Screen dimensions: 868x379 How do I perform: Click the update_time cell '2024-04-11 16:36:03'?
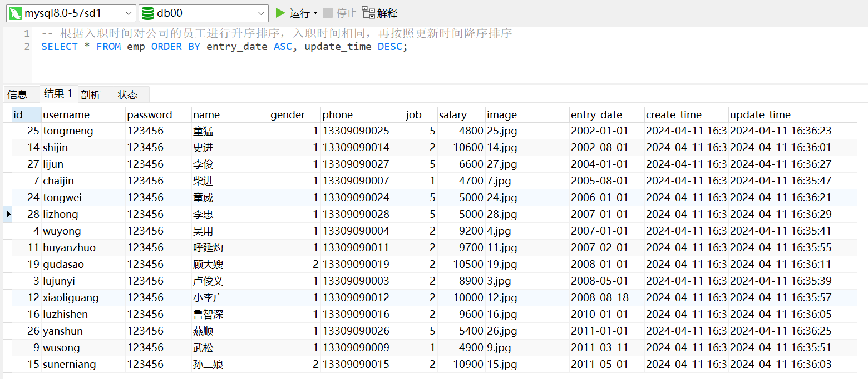point(793,365)
